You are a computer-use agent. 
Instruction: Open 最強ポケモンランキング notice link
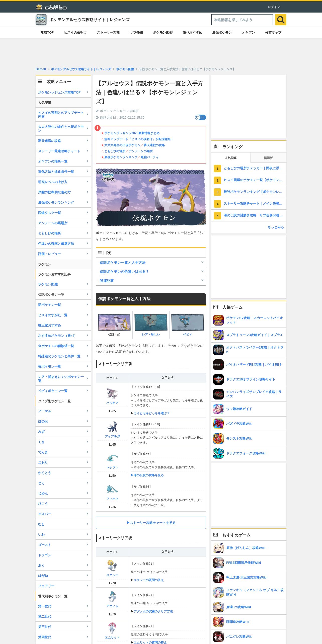click(121, 157)
